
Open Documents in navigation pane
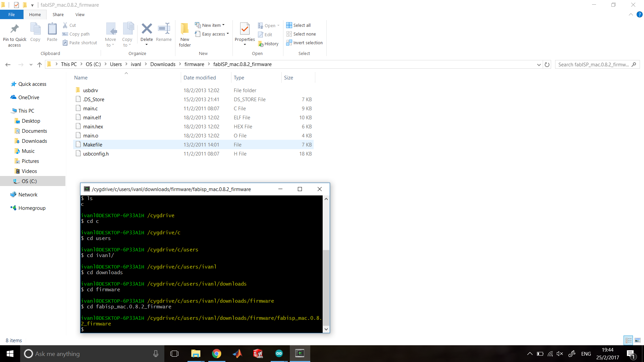pos(34,131)
